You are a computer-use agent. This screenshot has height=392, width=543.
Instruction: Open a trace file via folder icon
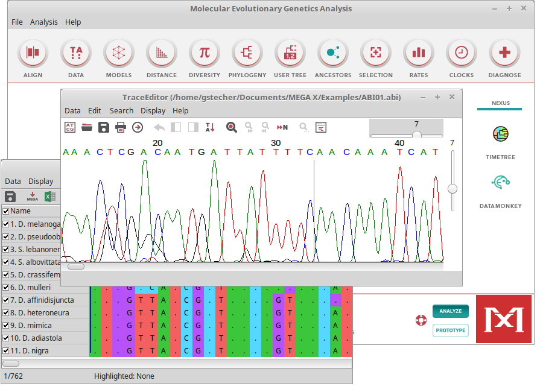(87, 127)
